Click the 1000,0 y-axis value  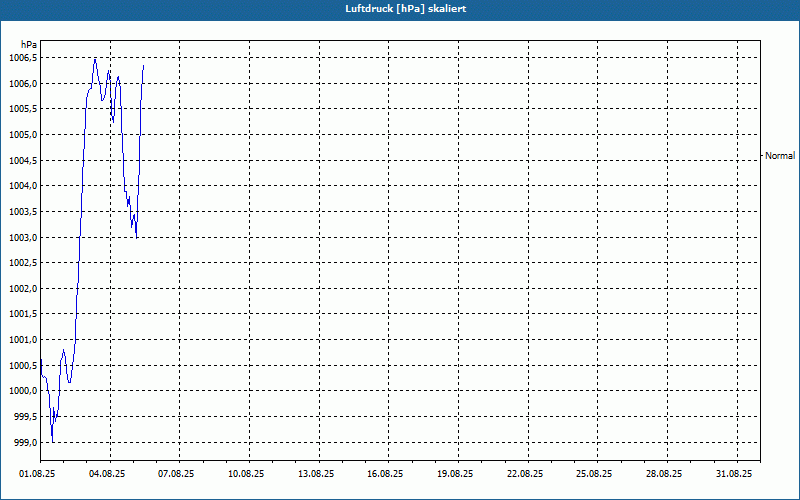point(23,391)
